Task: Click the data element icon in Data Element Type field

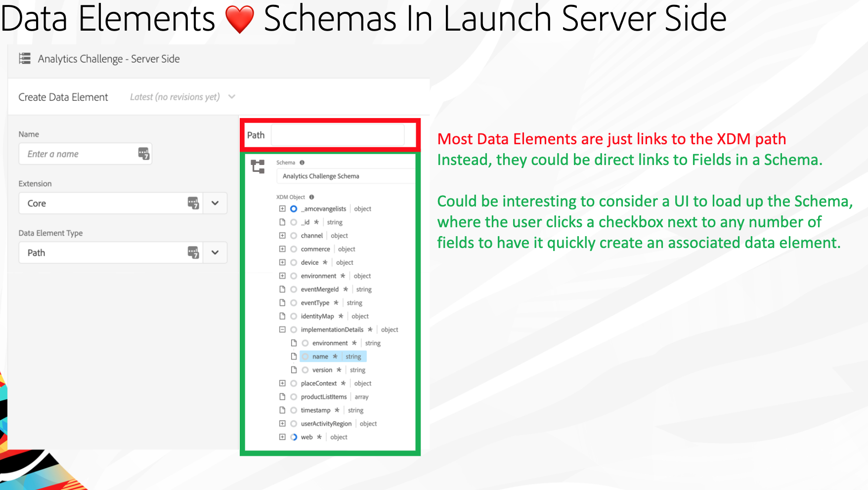Action: tap(193, 252)
